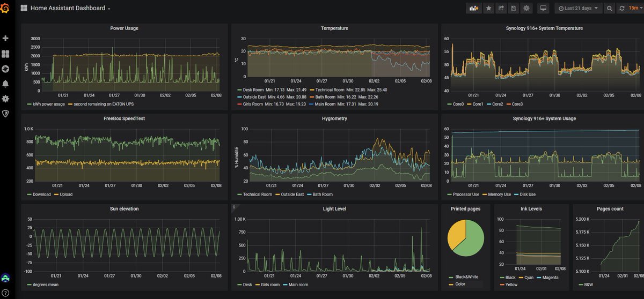Open the Printed pages panel title menu
Viewport: 644px width, 299px height.
tap(465, 208)
